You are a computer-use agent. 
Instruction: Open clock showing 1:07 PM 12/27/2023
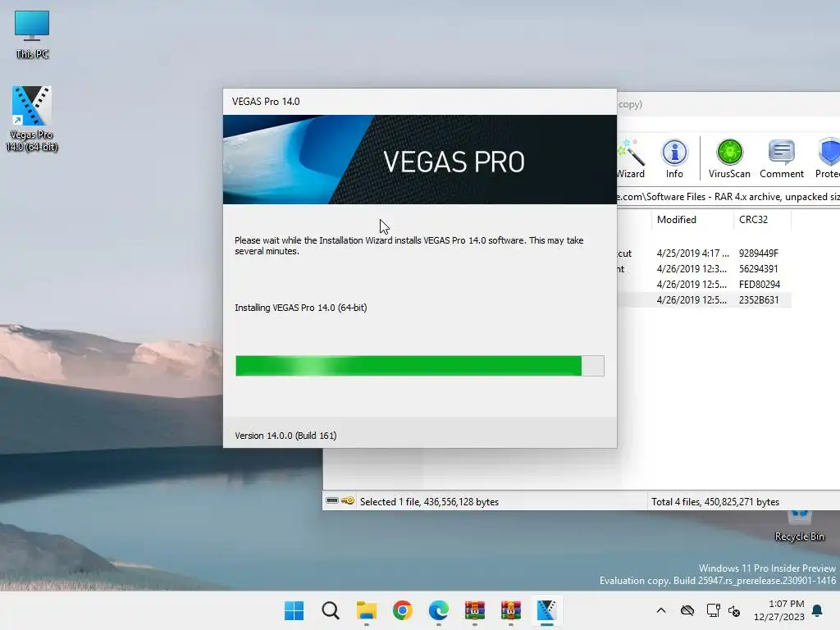click(779, 610)
